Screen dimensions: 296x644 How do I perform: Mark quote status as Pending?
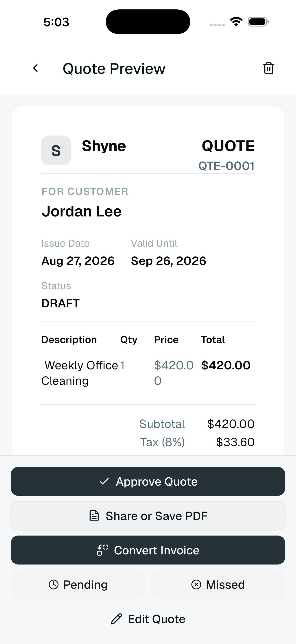click(78, 584)
